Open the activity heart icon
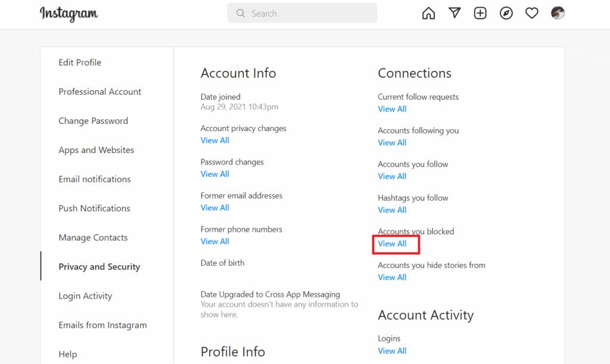 point(532,13)
